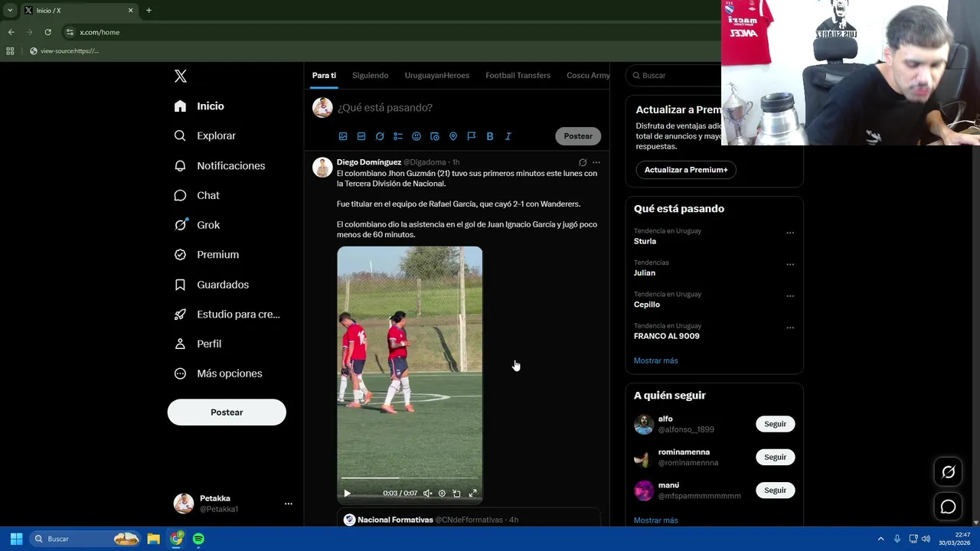Click Actualizar a Premium+ button
980x551 pixels.
(686, 170)
